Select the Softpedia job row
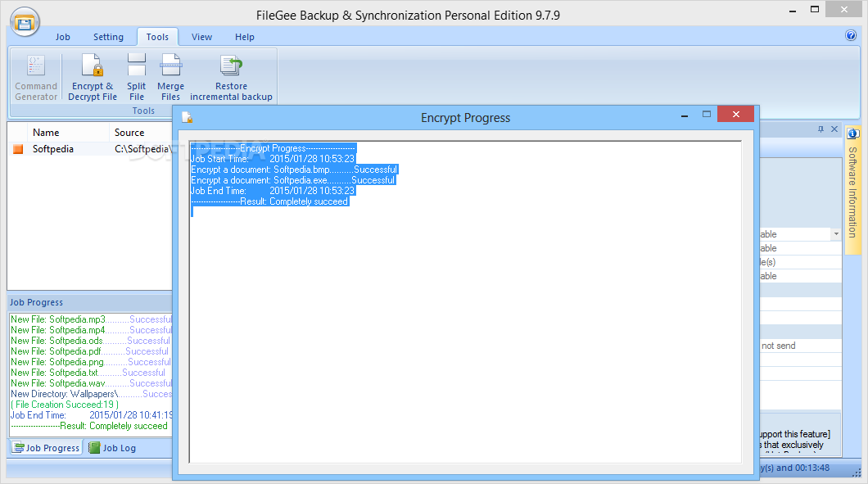The image size is (868, 484). 90,149
